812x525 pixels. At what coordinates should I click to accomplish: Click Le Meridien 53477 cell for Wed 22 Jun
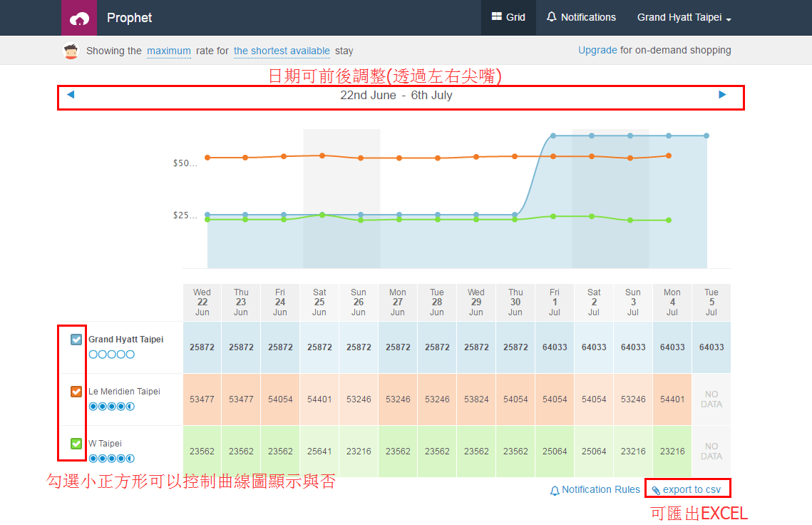(x=202, y=399)
